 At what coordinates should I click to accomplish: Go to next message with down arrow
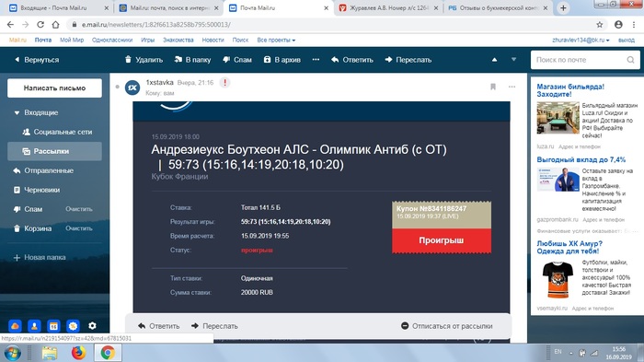513,60
